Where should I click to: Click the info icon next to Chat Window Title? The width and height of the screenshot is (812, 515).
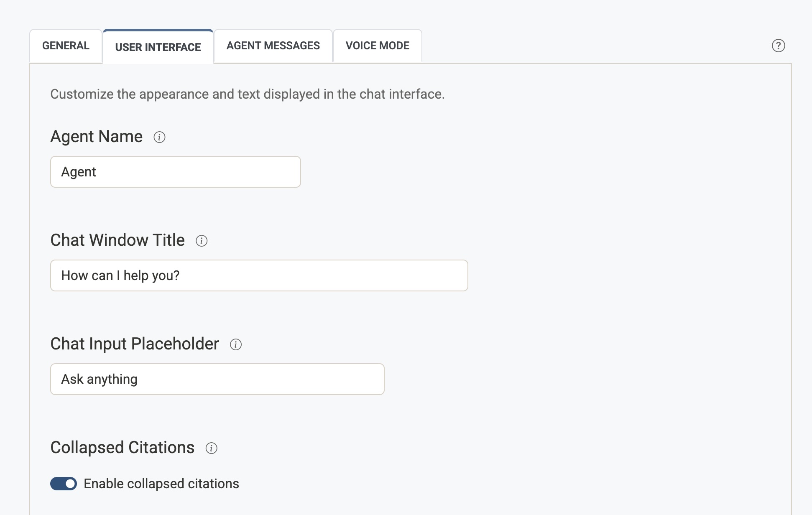tap(202, 241)
